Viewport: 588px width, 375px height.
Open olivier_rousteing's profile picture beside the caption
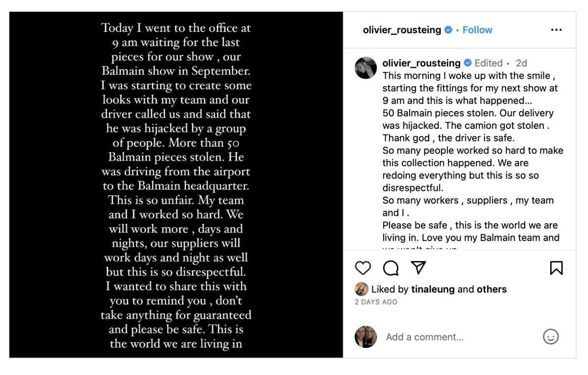click(x=366, y=68)
